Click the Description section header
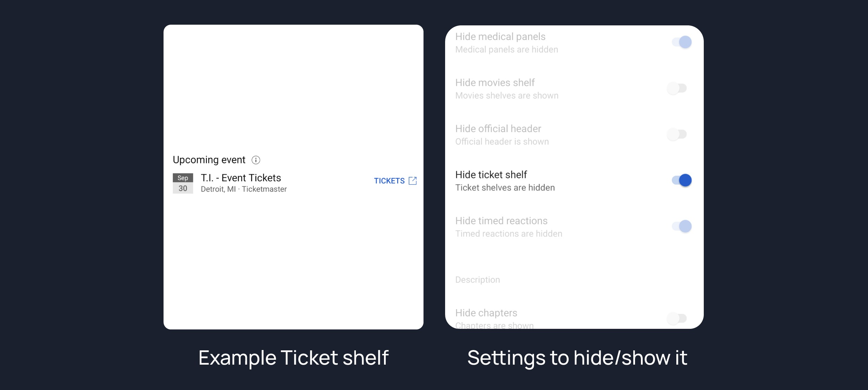Image resolution: width=868 pixels, height=390 pixels. (x=477, y=280)
